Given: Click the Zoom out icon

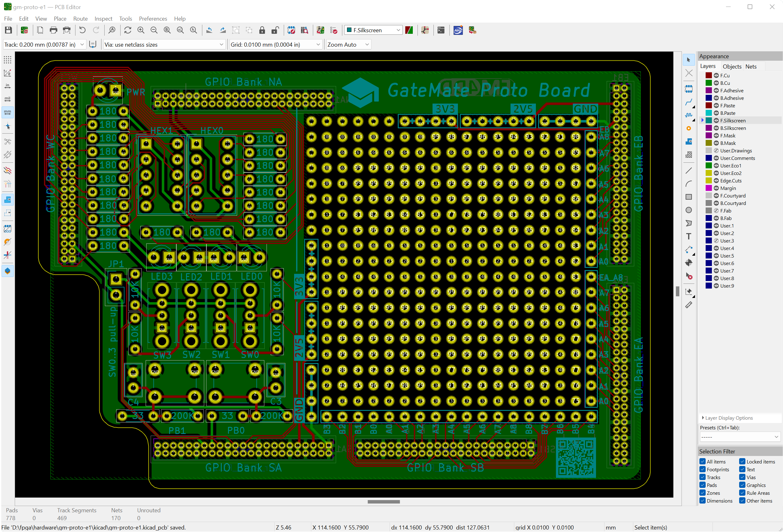Looking at the screenshot, I should point(154,30).
